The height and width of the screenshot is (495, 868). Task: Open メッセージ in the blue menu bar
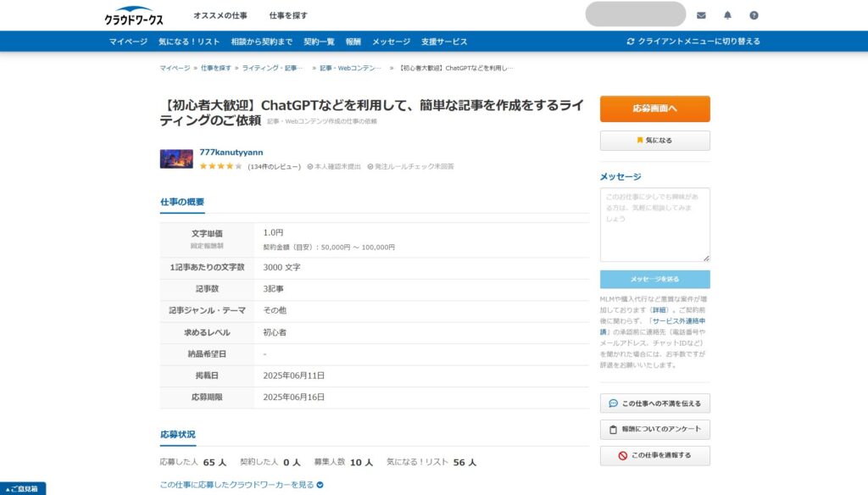[x=391, y=42]
